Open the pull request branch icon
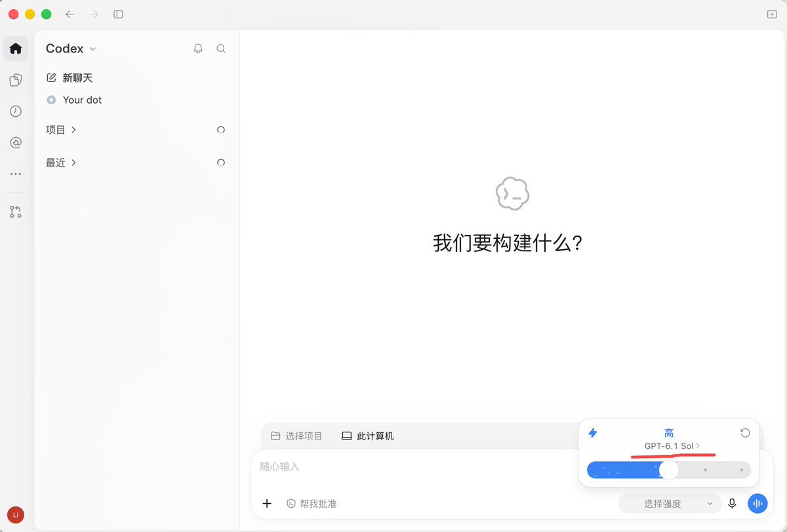Screen dimensions: 787x532 pyautogui.click(x=16, y=212)
